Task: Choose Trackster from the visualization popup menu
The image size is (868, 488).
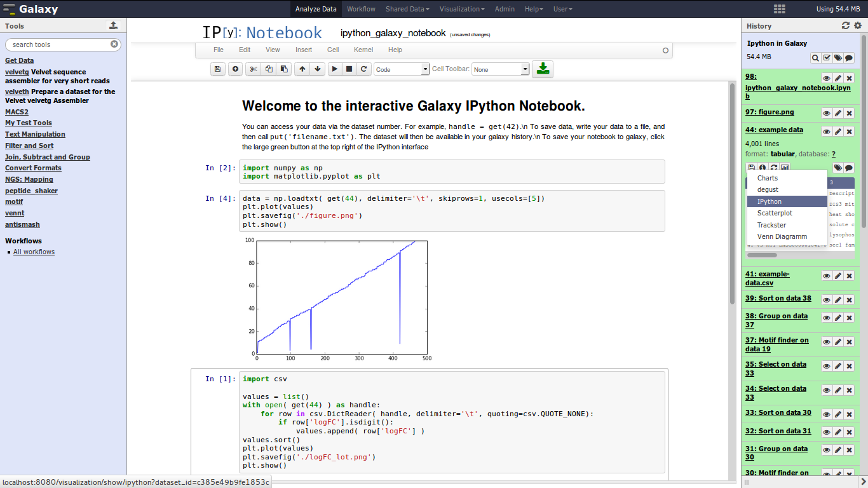Action: pyautogui.click(x=787, y=225)
